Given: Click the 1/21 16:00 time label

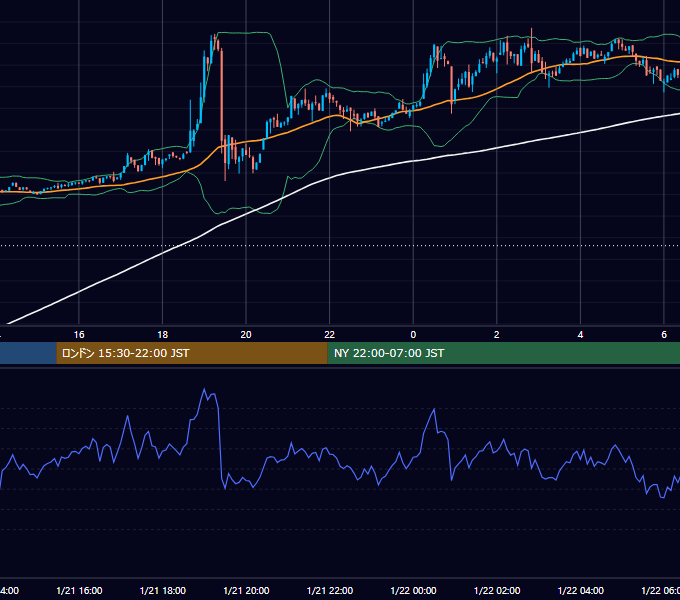Looking at the screenshot, I should 79,590.
